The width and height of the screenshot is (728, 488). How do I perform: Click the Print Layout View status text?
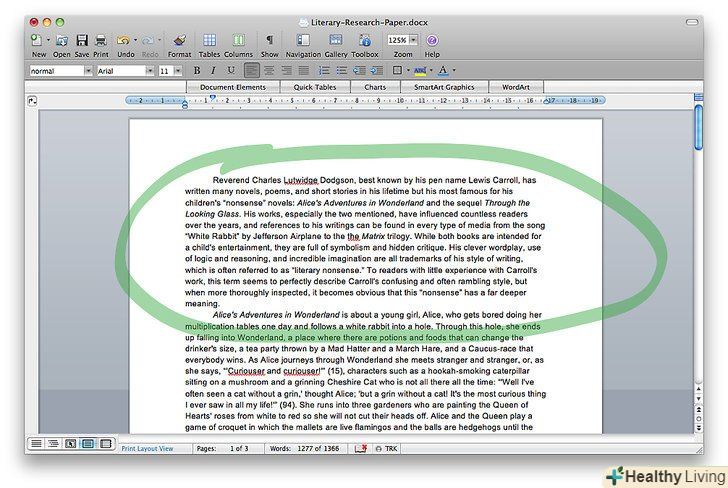pyautogui.click(x=147, y=449)
